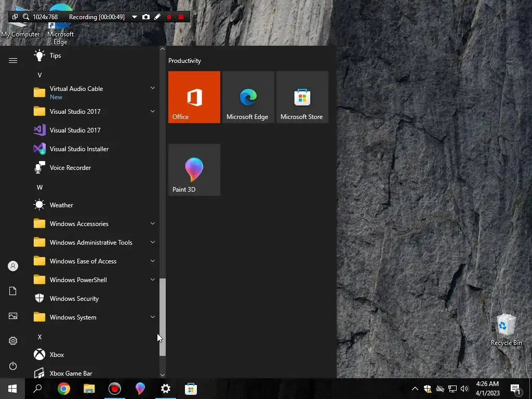Click the recorder zoom magnifier icon

point(26,17)
